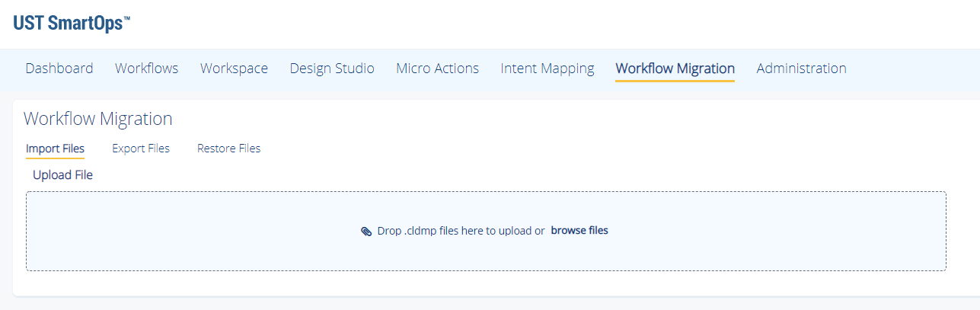Click the paperclip attachment icon
The width and height of the screenshot is (980, 310).
click(x=366, y=231)
